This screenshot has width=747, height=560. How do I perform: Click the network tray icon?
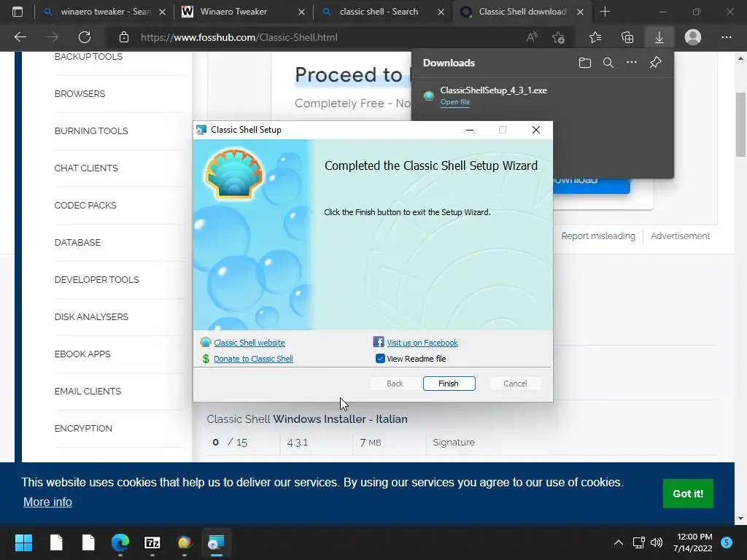click(x=638, y=542)
